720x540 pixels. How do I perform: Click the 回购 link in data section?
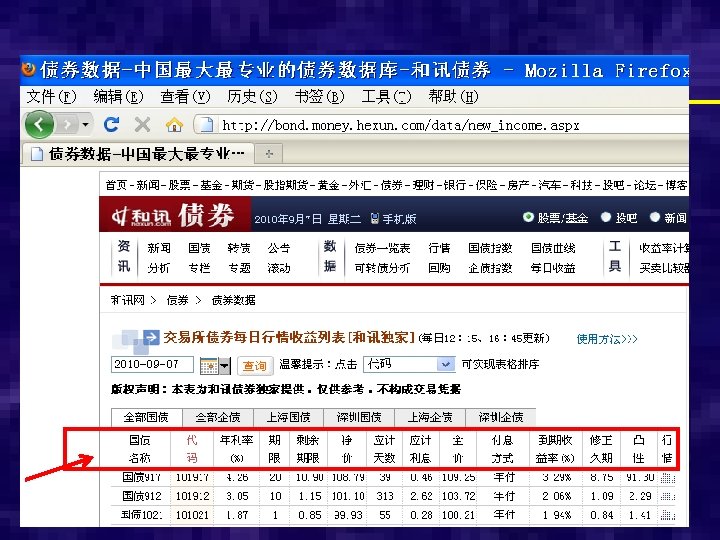pos(439,268)
